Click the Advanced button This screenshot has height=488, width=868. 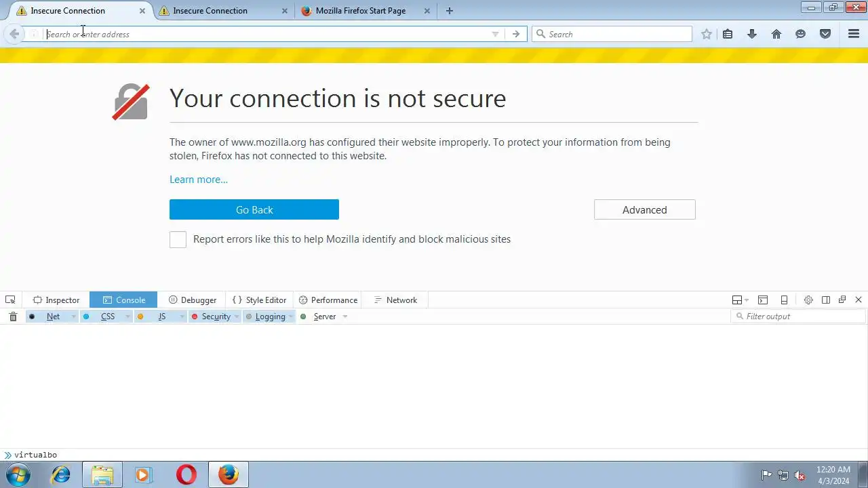(645, 209)
